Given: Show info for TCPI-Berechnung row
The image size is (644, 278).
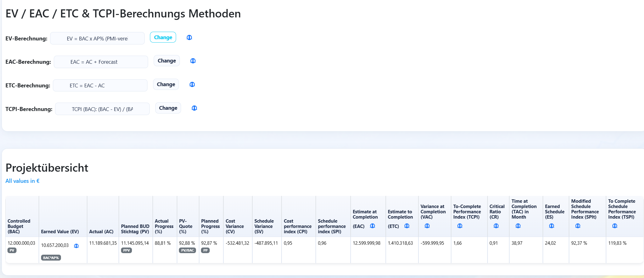Looking at the screenshot, I should pyautogui.click(x=194, y=108).
